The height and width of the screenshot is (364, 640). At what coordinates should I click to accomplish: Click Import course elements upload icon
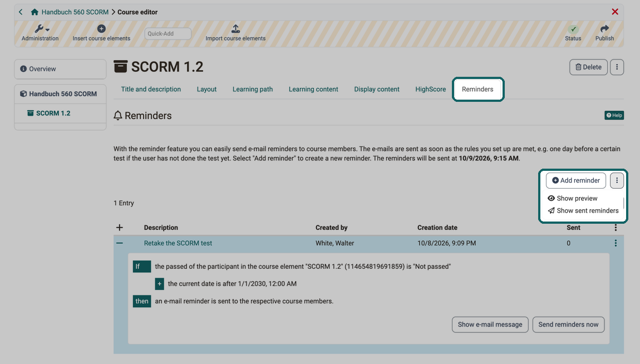click(x=235, y=28)
